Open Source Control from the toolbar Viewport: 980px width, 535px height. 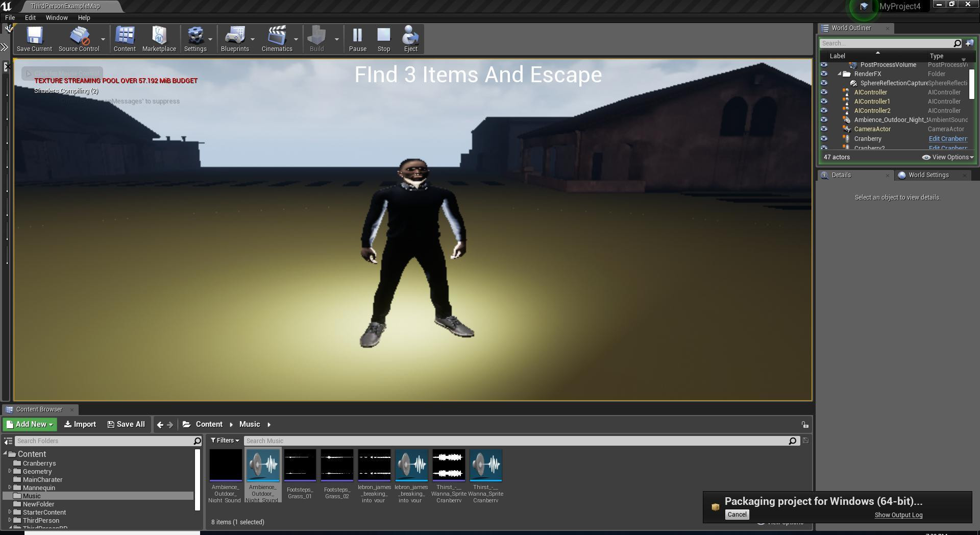[x=79, y=39]
